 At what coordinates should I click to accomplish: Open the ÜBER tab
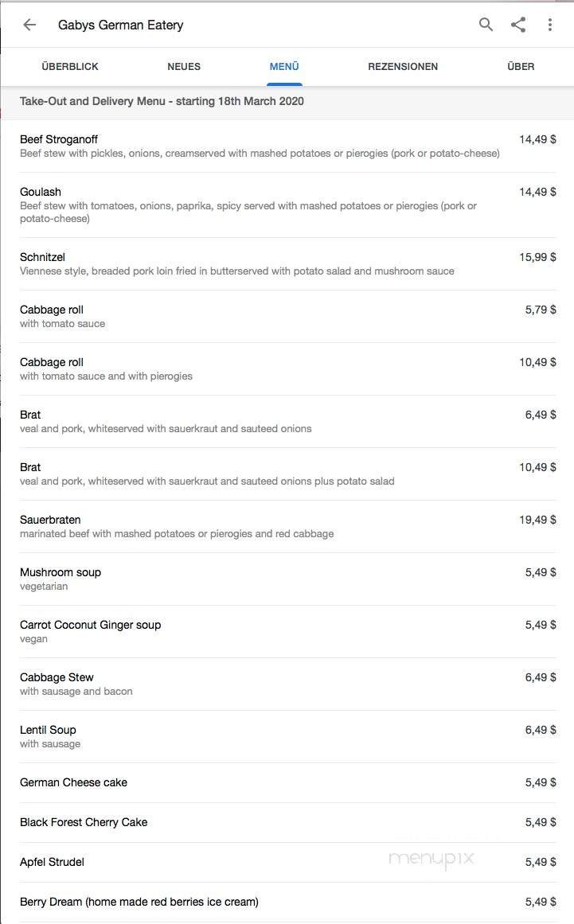[521, 67]
